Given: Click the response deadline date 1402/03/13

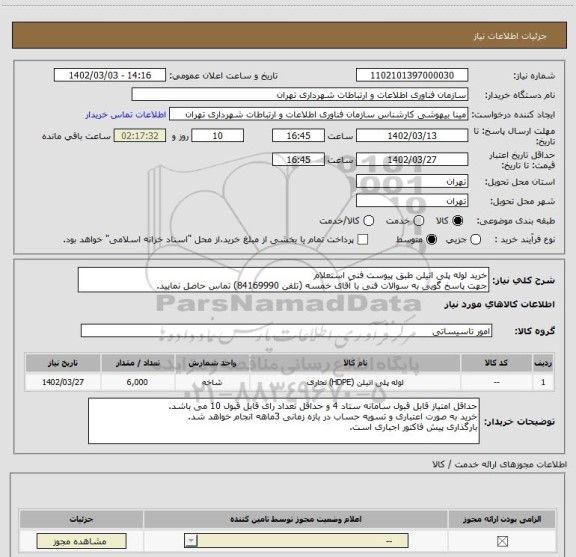Looking at the screenshot, I should coord(412,136).
